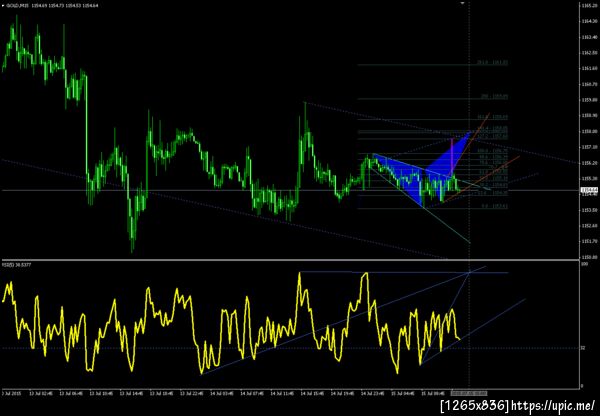
Task: Click the 1153.50 price scale label
Action: click(589, 210)
